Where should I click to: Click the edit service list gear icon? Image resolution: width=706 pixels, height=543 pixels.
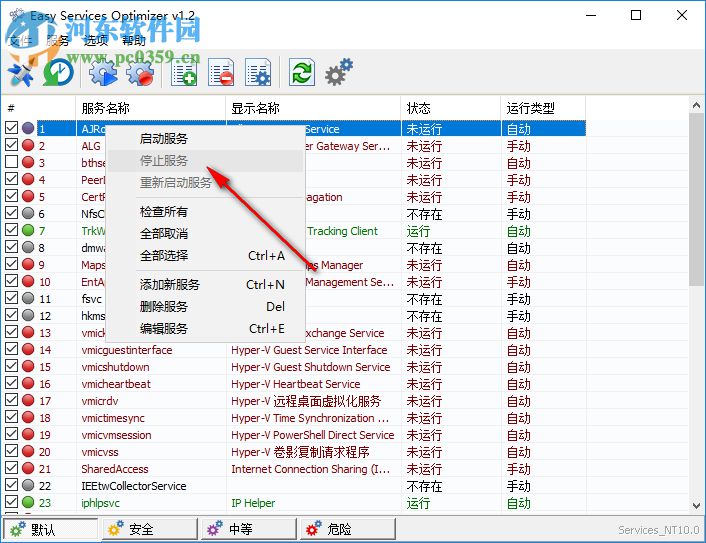[258, 72]
